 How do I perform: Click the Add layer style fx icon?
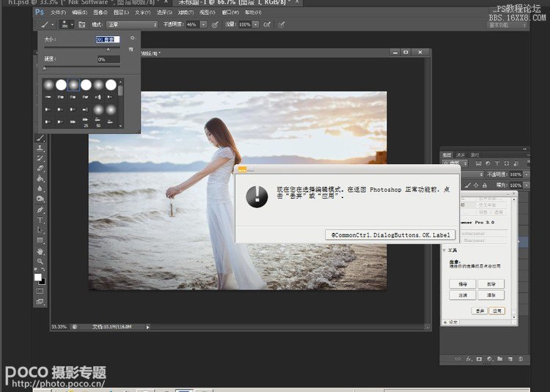(x=469, y=359)
